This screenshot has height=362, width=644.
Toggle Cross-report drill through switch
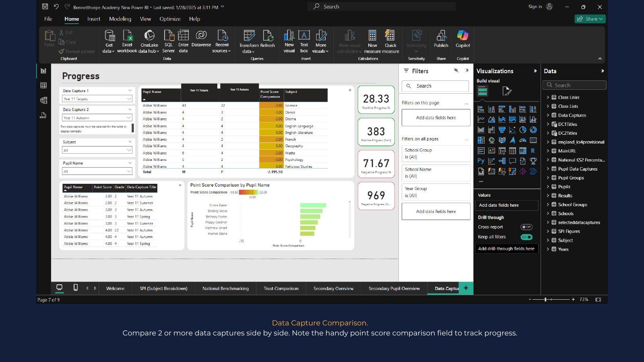coord(526,227)
